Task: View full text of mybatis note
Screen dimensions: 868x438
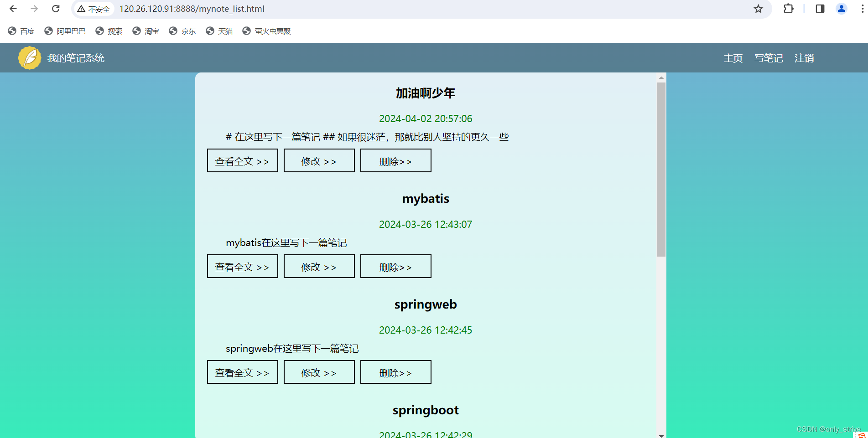Action: point(243,266)
